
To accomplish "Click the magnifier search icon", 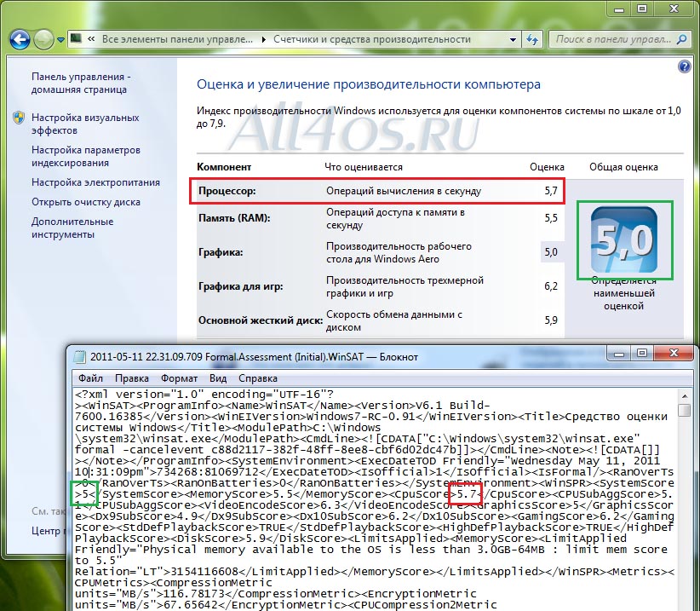I will (x=682, y=40).
